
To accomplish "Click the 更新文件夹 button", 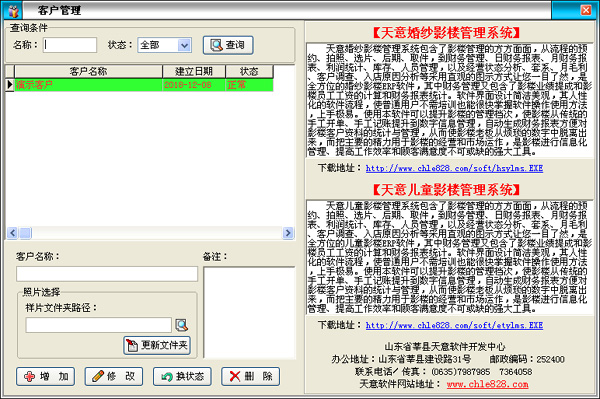I will [x=157, y=345].
